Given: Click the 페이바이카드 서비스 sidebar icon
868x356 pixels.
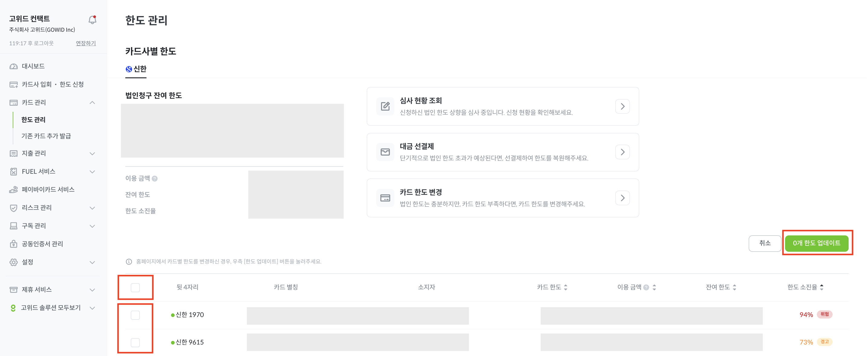Looking at the screenshot, I should point(14,189).
